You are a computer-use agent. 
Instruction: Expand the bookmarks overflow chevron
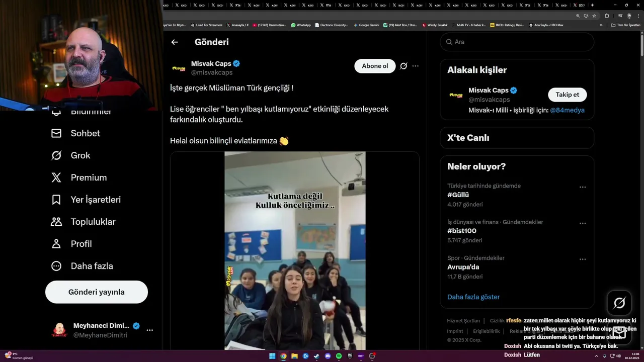pos(601,25)
